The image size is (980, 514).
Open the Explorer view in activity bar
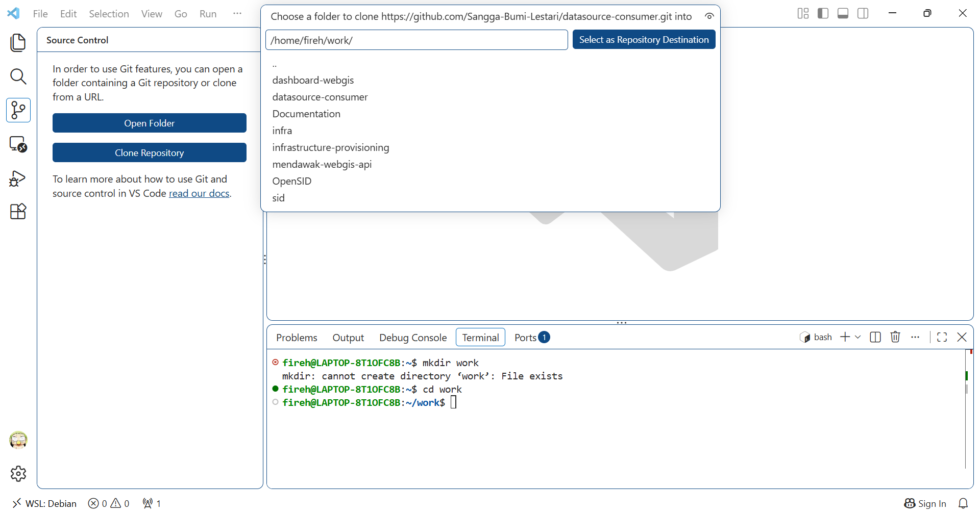point(18,43)
